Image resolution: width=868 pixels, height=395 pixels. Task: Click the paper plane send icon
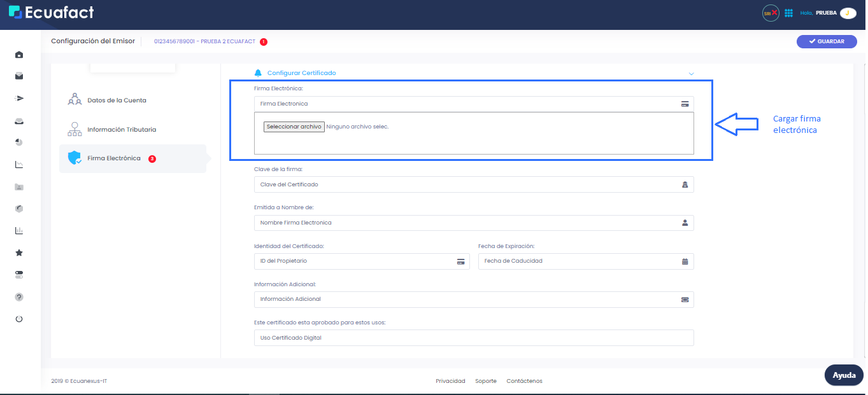(x=18, y=98)
